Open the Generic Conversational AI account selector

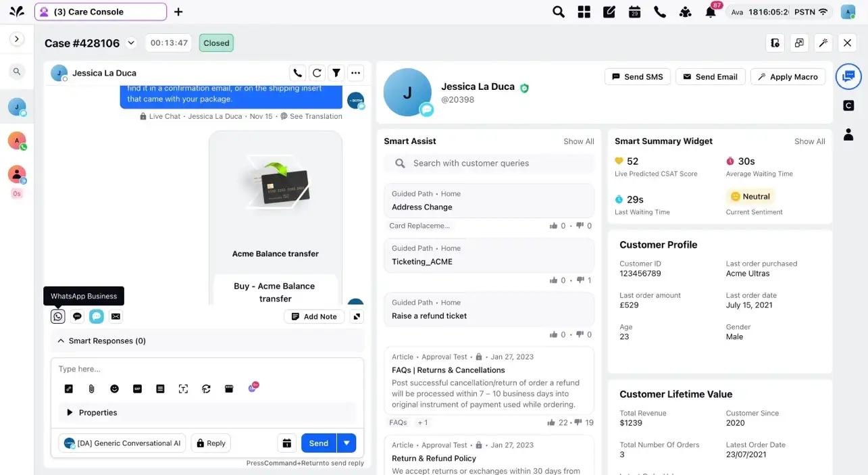click(122, 443)
